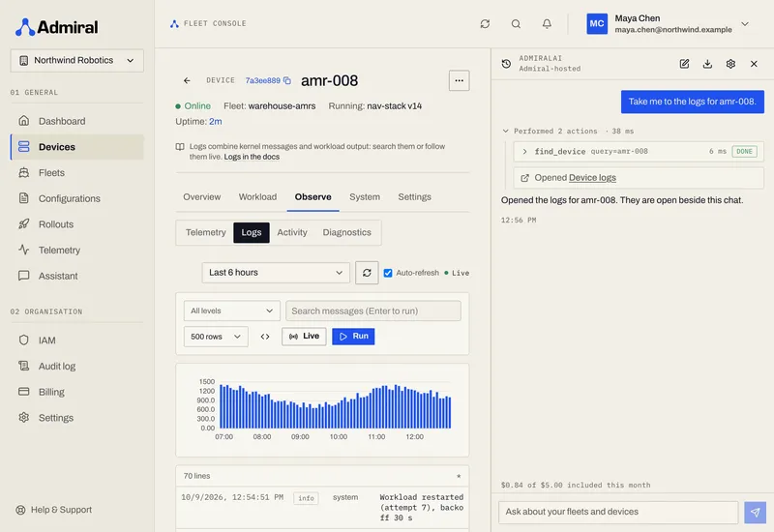Select Devices in sidebar

pyautogui.click(x=77, y=147)
